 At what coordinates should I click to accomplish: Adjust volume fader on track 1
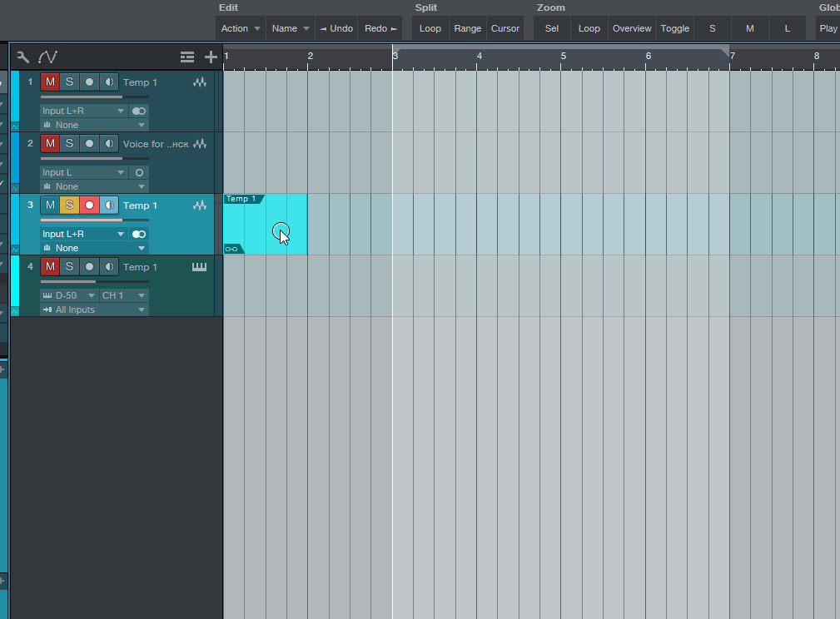tap(95, 97)
